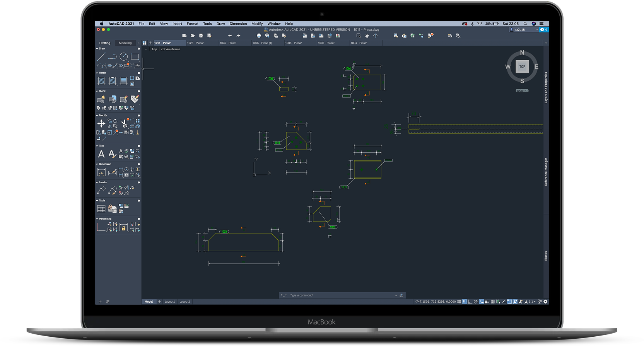
Task: Click the Insert Table icon
Action: pos(101,209)
